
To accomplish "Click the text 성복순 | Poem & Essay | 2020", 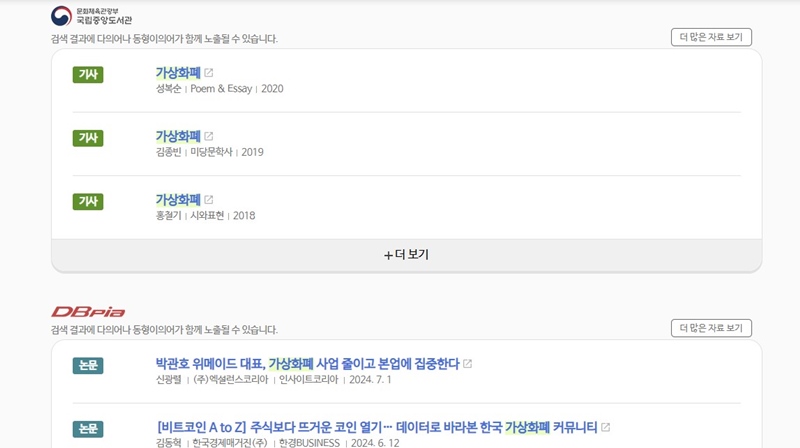I will click(x=219, y=89).
